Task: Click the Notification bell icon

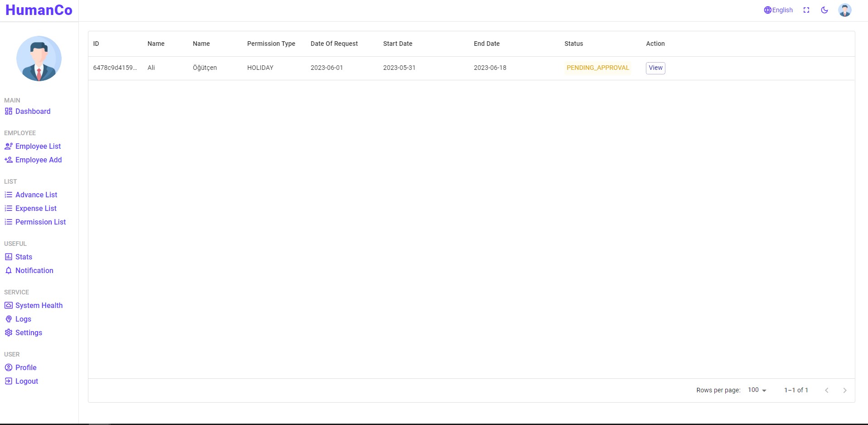Action: [9, 270]
